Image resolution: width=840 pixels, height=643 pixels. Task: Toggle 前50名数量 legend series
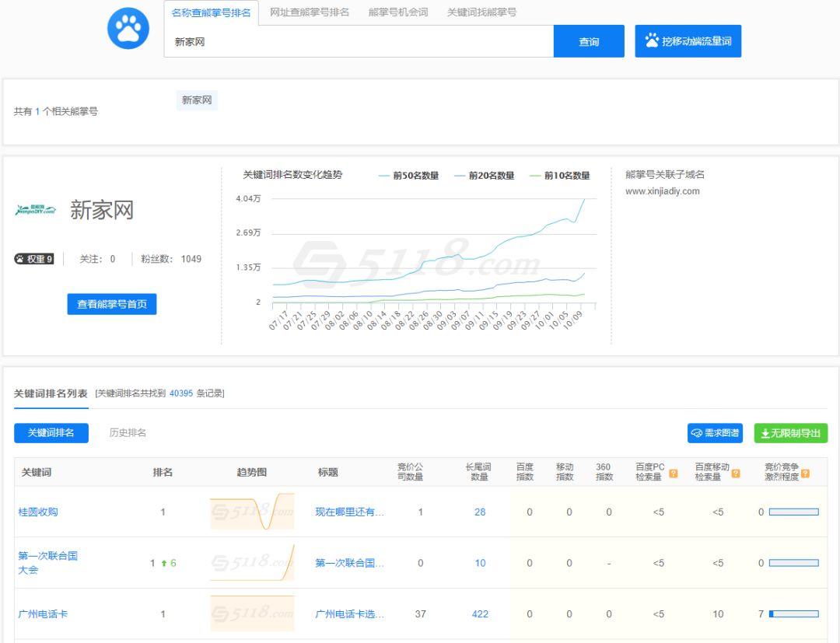tap(408, 176)
